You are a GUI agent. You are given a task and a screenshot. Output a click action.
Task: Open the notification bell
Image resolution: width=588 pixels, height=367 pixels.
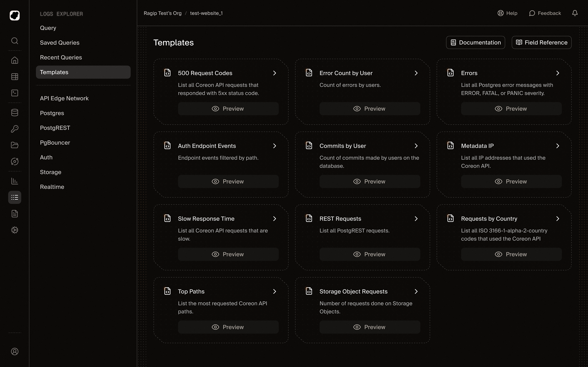575,13
